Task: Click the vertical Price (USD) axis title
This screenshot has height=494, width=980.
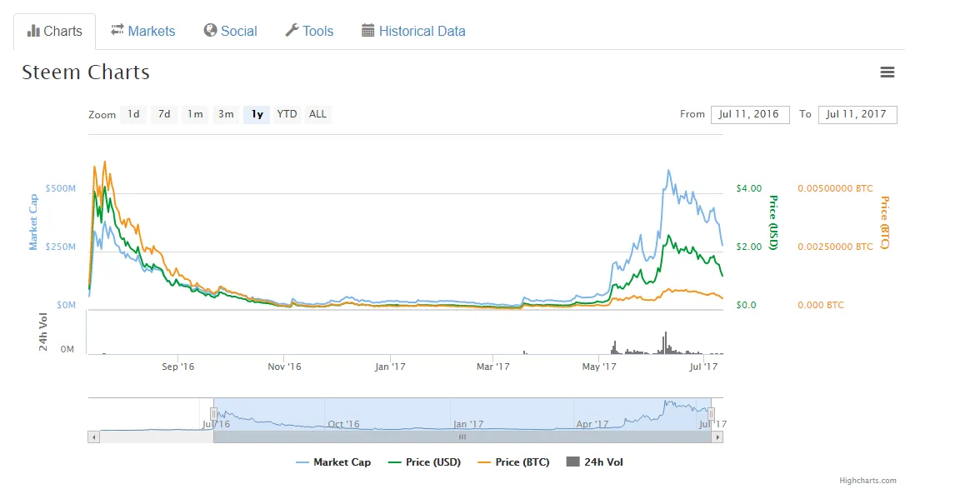Action: point(773,223)
